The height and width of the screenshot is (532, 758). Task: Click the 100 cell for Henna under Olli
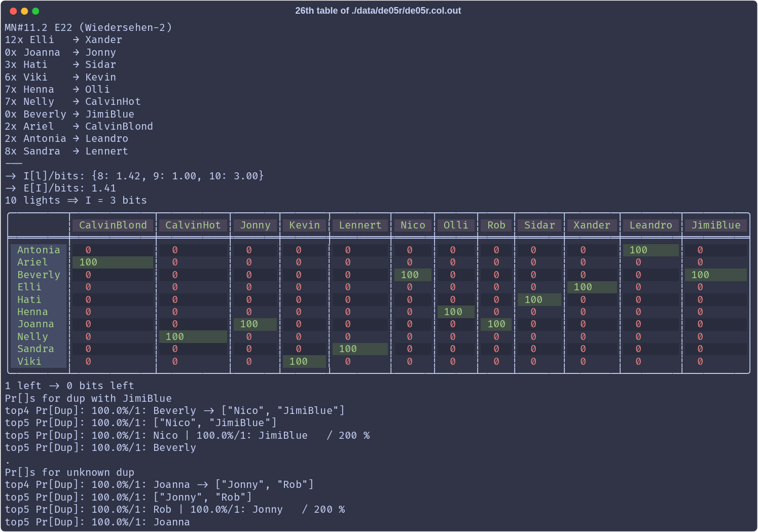click(x=453, y=312)
